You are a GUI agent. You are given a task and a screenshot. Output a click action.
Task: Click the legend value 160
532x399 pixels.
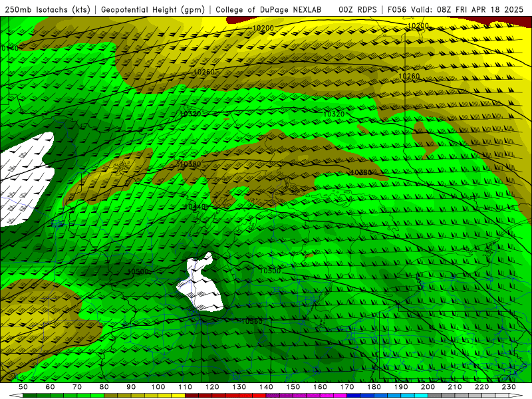(x=321, y=387)
